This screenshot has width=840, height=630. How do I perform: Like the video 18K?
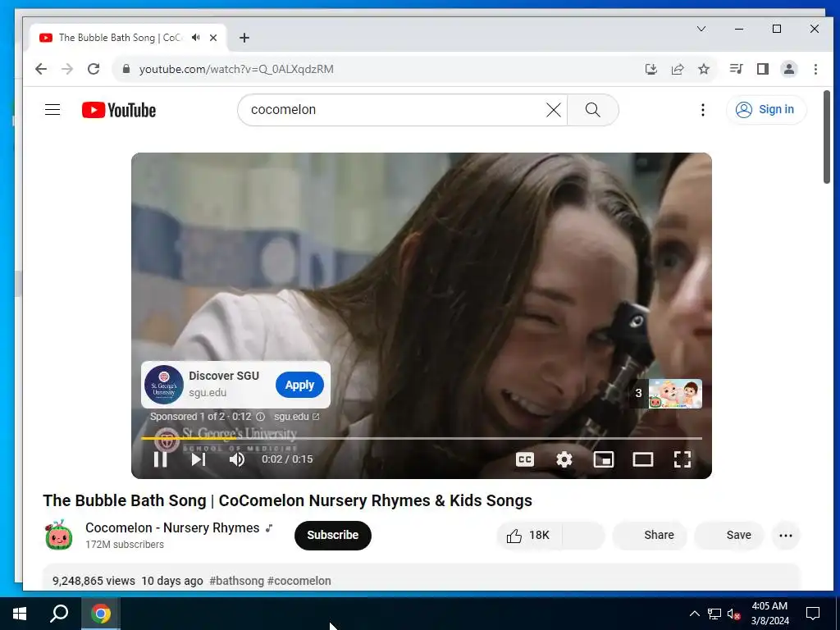click(529, 535)
